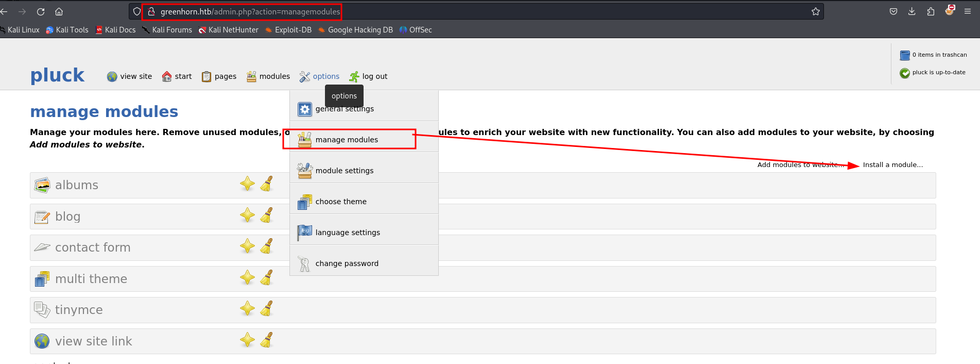980x364 pixels.
Task: Click the broom icon for view site link
Action: click(266, 340)
